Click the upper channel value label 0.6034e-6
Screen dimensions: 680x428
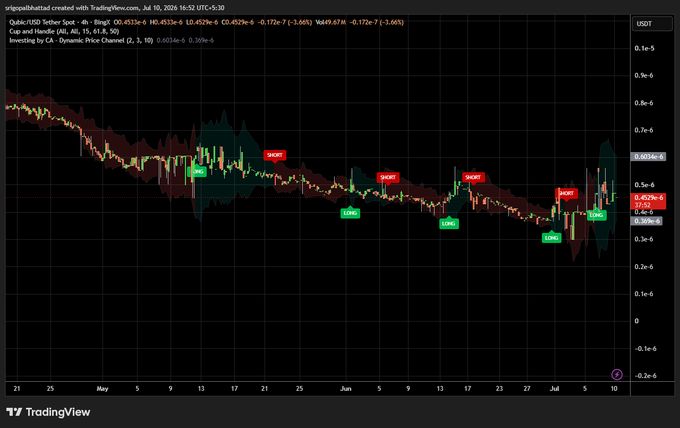pyautogui.click(x=648, y=157)
